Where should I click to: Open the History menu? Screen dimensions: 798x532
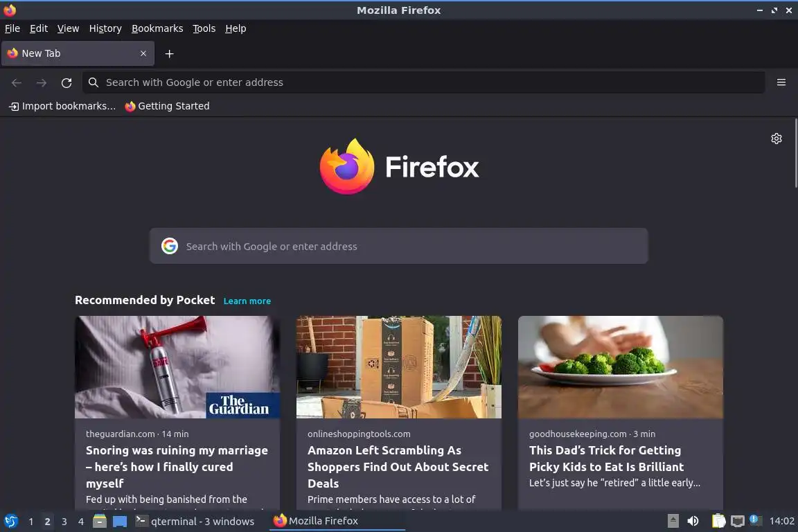[x=105, y=28]
